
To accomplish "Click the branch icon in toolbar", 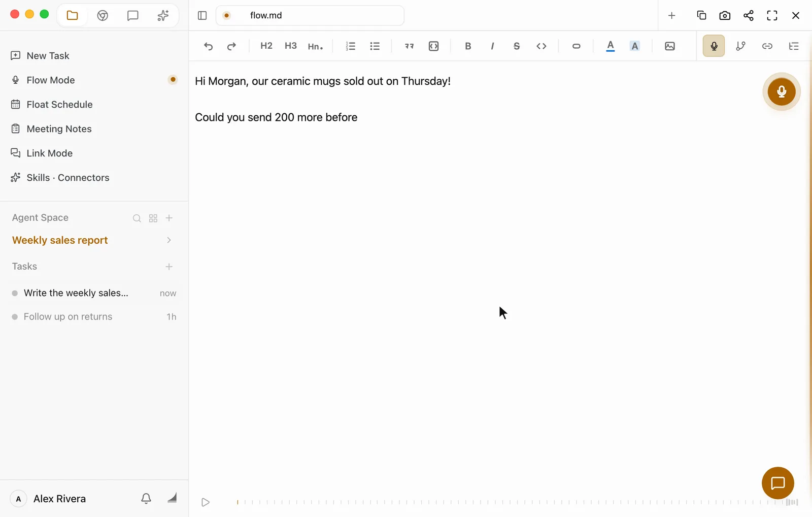I will [x=741, y=46].
